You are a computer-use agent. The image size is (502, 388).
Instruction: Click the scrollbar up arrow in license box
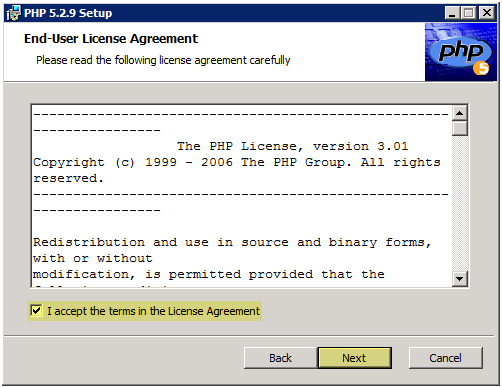point(460,113)
